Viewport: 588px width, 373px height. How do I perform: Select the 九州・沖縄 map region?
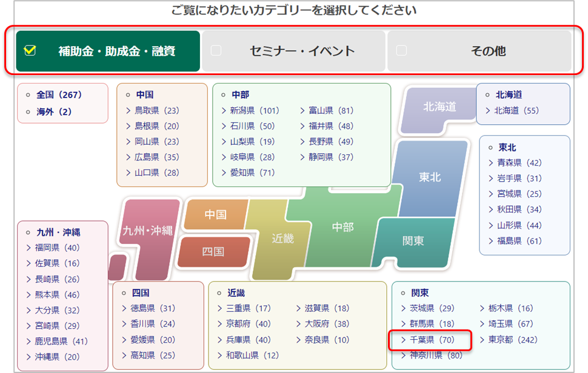[148, 231]
